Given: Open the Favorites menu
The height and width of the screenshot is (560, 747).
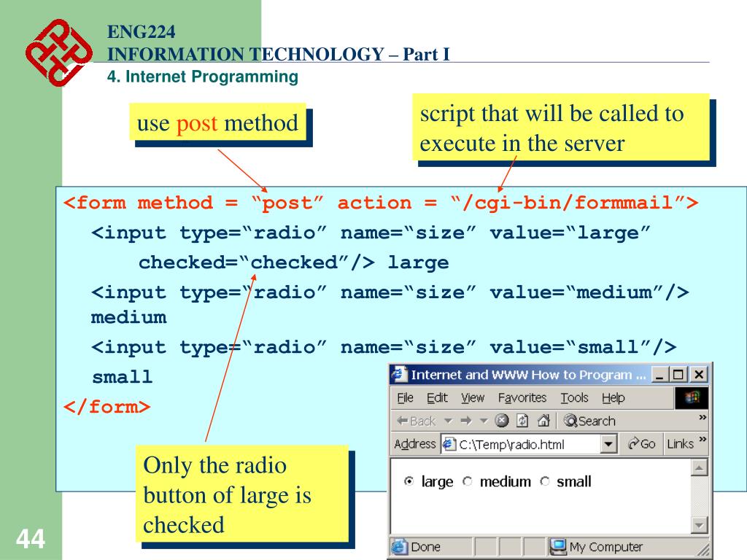Looking at the screenshot, I should (522, 397).
